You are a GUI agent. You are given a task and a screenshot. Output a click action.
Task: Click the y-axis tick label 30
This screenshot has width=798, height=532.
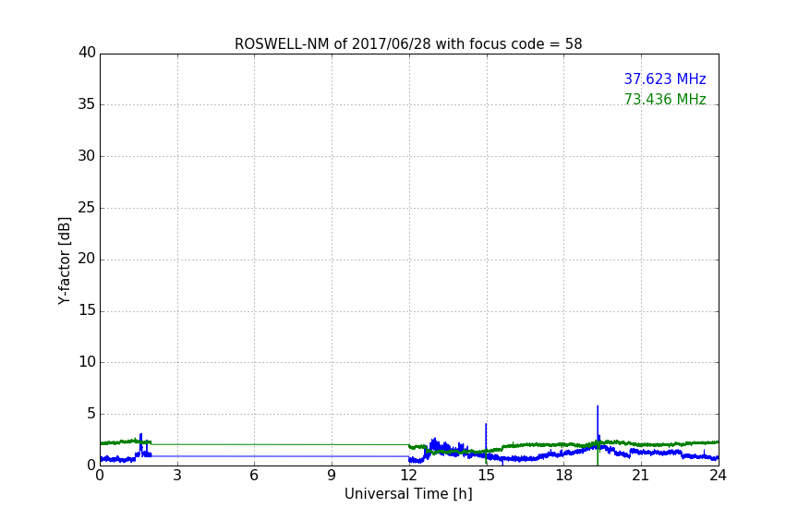87,156
